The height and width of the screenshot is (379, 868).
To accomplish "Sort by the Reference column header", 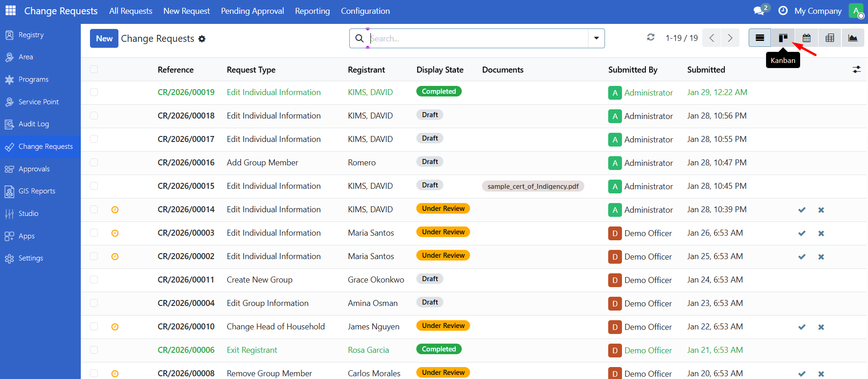I will tap(175, 70).
